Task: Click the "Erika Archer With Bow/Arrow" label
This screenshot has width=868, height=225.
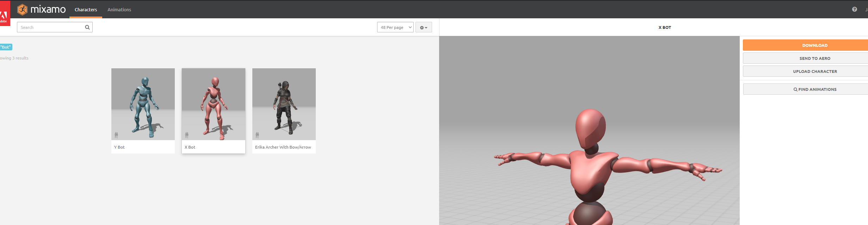Action: coord(283,147)
